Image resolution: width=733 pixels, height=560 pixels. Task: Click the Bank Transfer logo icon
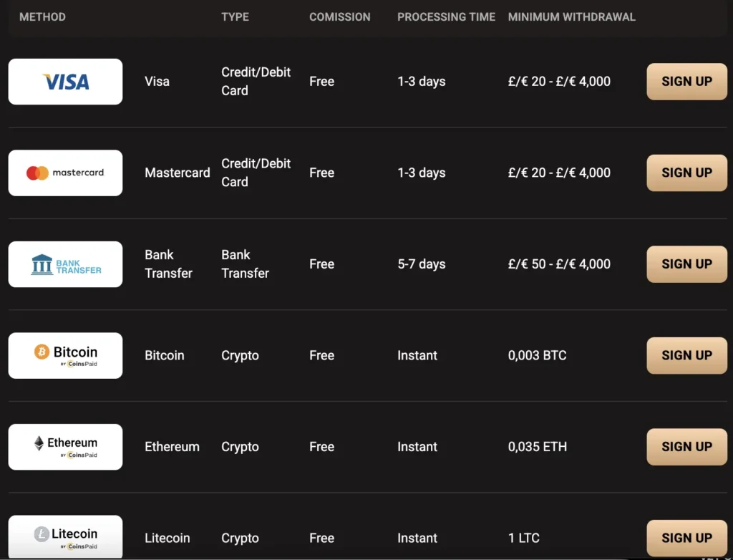(x=65, y=264)
